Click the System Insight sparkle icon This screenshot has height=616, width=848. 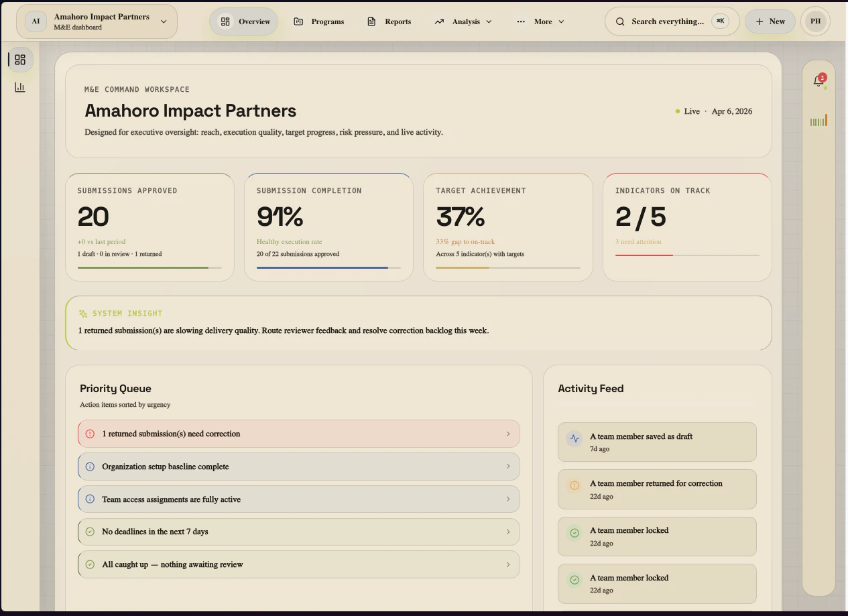(x=83, y=313)
